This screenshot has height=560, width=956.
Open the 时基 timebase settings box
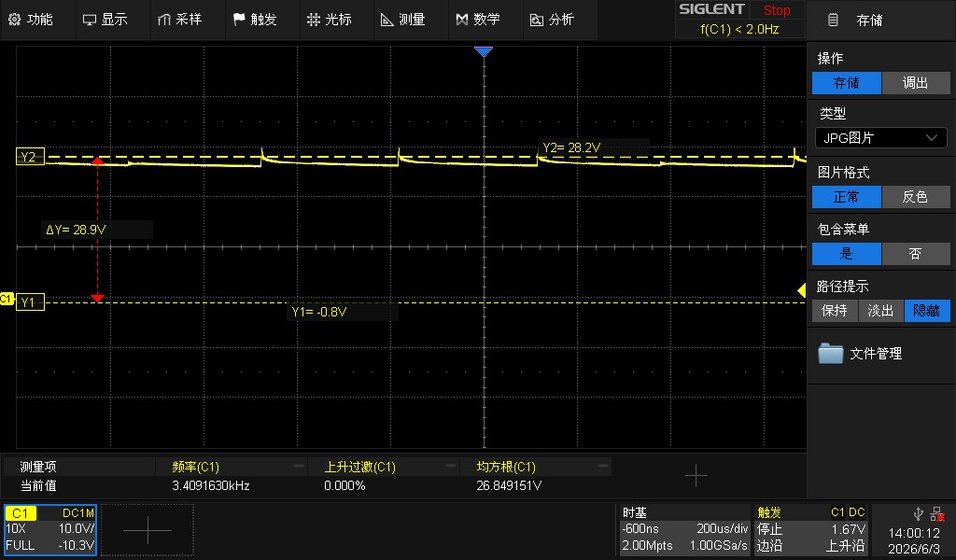coord(684,529)
